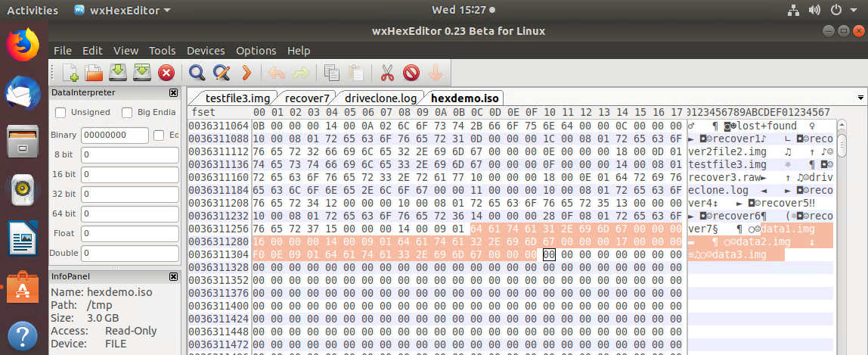Screen dimensions: 868x355
Task: Open the Options menu
Action: (x=256, y=51)
